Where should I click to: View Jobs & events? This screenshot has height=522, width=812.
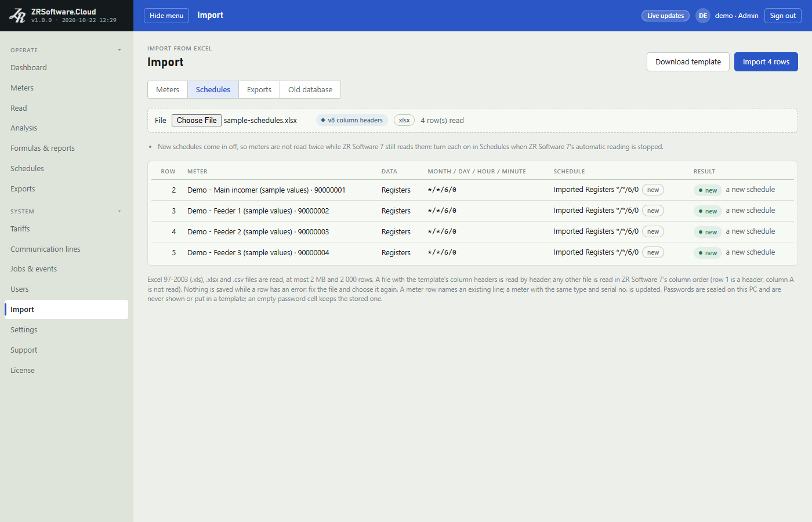(66, 269)
